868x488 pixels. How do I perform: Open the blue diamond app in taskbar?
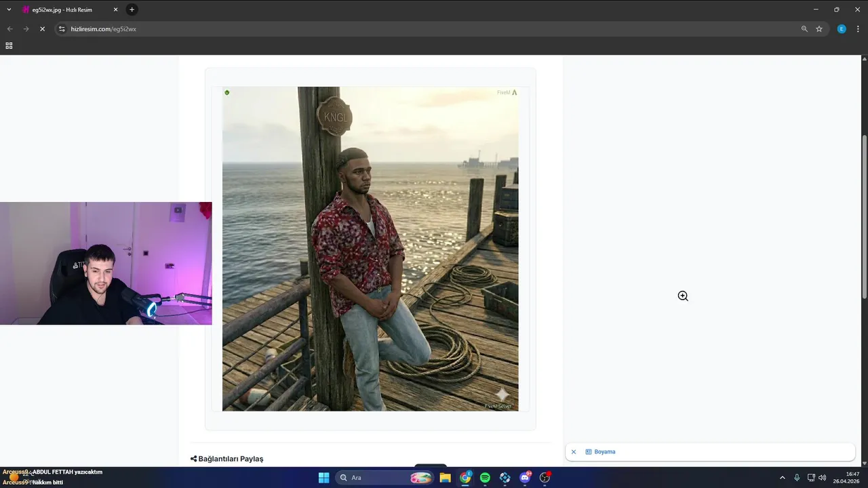(x=505, y=478)
